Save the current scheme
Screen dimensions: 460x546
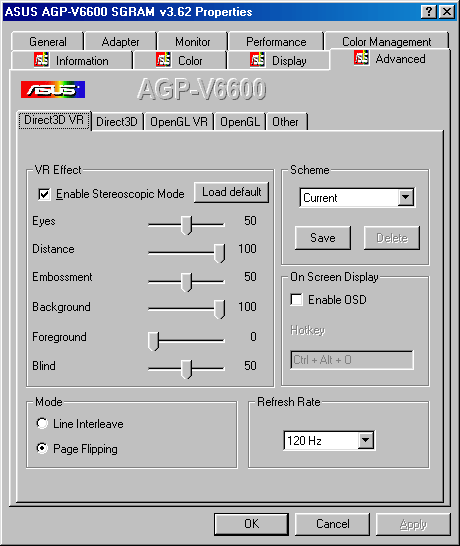(323, 238)
